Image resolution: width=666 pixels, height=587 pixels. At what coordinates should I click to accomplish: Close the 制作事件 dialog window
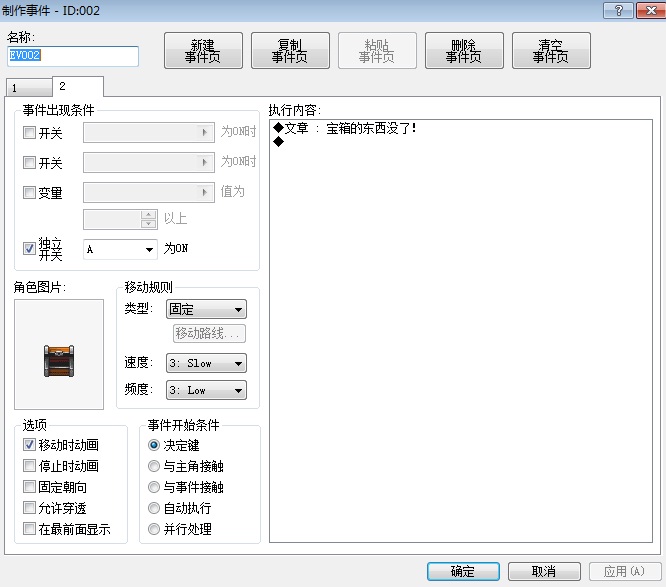coord(650,10)
